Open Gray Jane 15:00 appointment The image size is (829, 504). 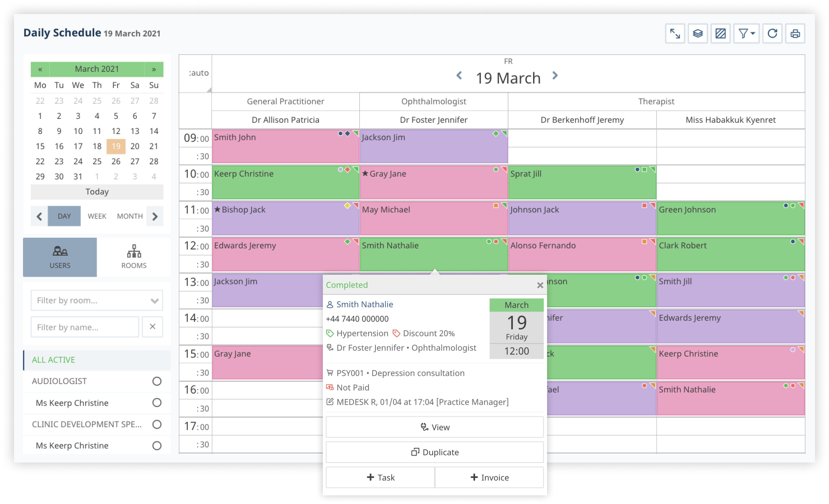(x=267, y=363)
